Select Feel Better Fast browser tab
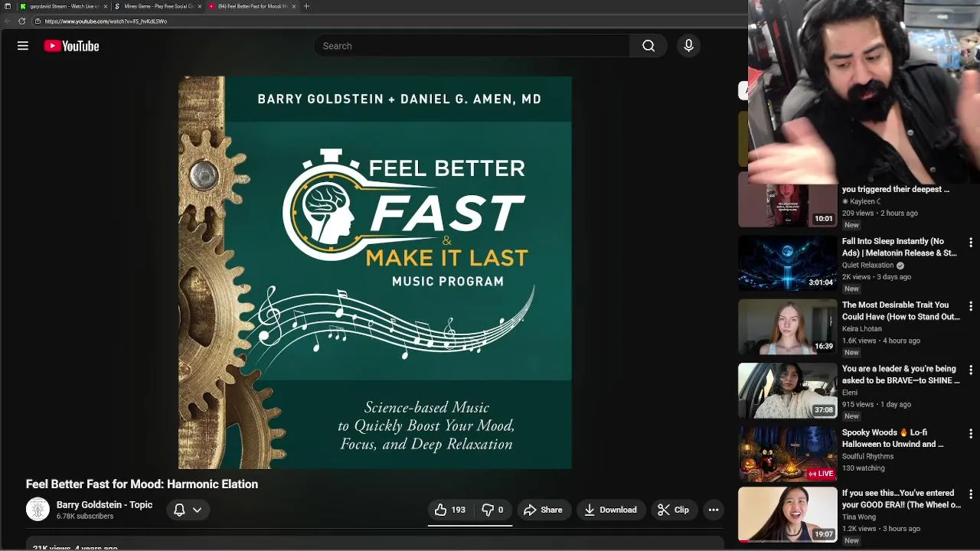 (x=253, y=6)
